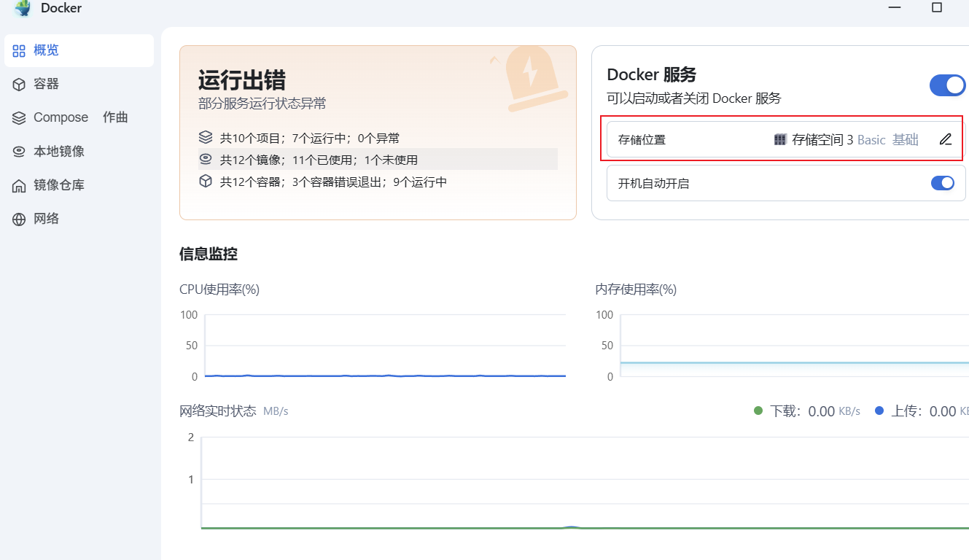Switch to 本地镜像 in sidebar
969x560 pixels.
[79, 151]
